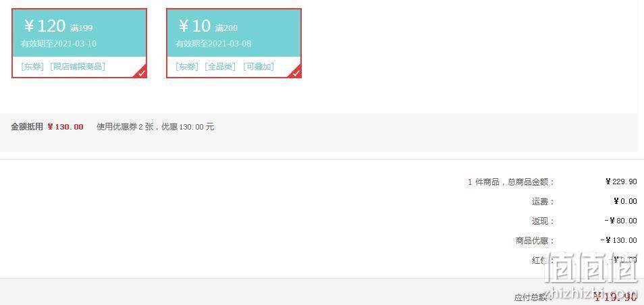Viewport: 644px width, 305px height.
Task: Deselect the ¥120 coupon checkmark corner
Action: (x=141, y=72)
